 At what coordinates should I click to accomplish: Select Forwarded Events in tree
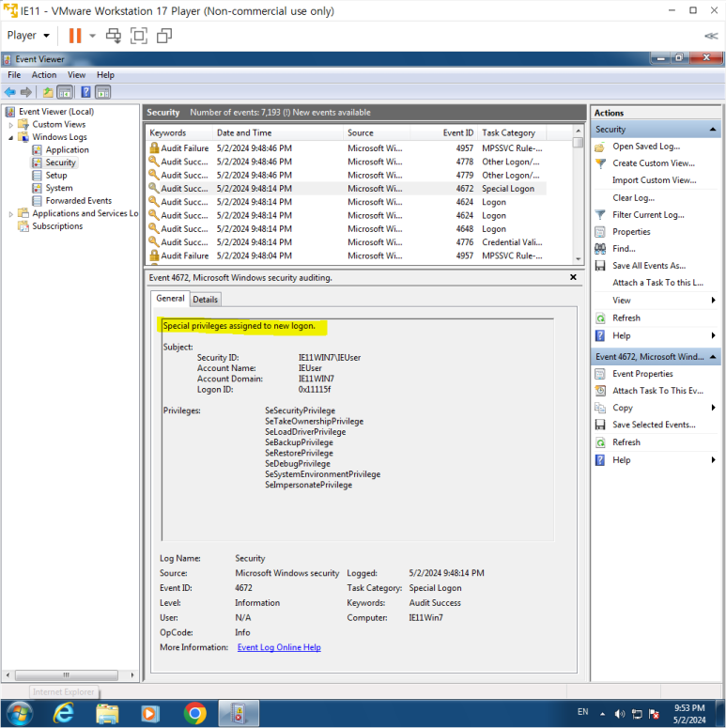(x=79, y=201)
